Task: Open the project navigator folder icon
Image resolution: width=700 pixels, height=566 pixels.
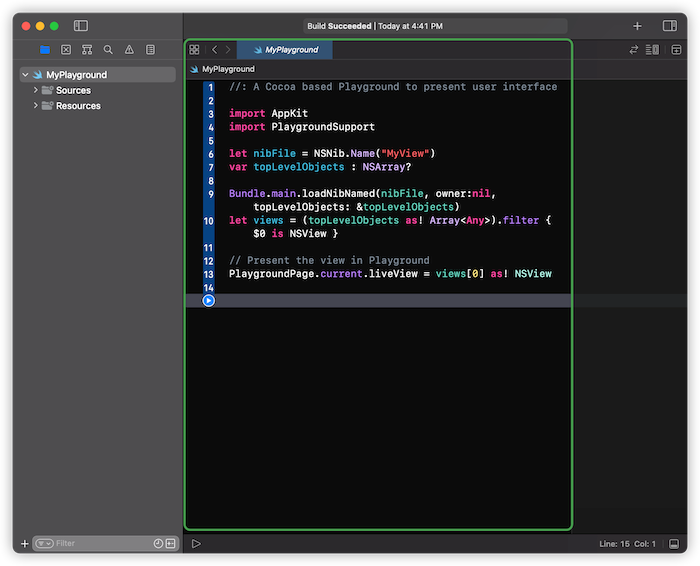Action: [x=44, y=49]
